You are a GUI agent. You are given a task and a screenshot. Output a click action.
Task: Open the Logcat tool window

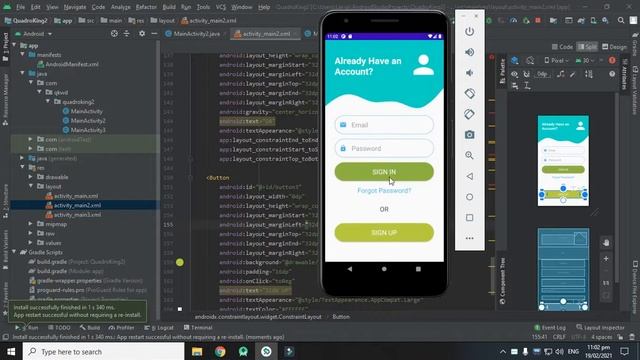(x=159, y=328)
